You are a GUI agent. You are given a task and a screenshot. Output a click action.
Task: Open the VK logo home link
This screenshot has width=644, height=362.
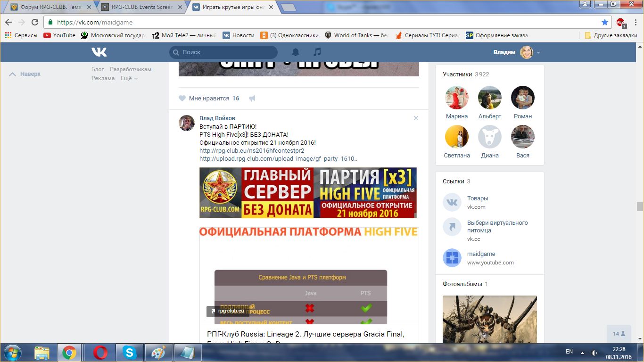click(99, 52)
